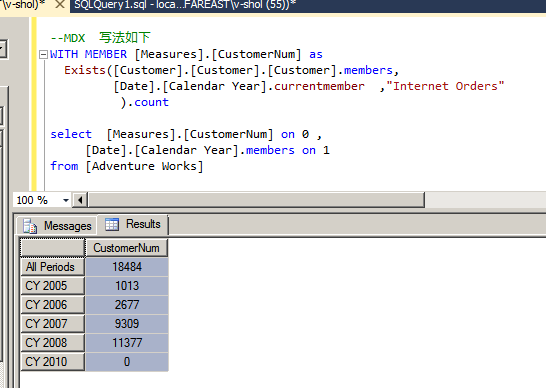Click the cell value 9309
This screenshot has height=388, width=546.
click(x=127, y=324)
